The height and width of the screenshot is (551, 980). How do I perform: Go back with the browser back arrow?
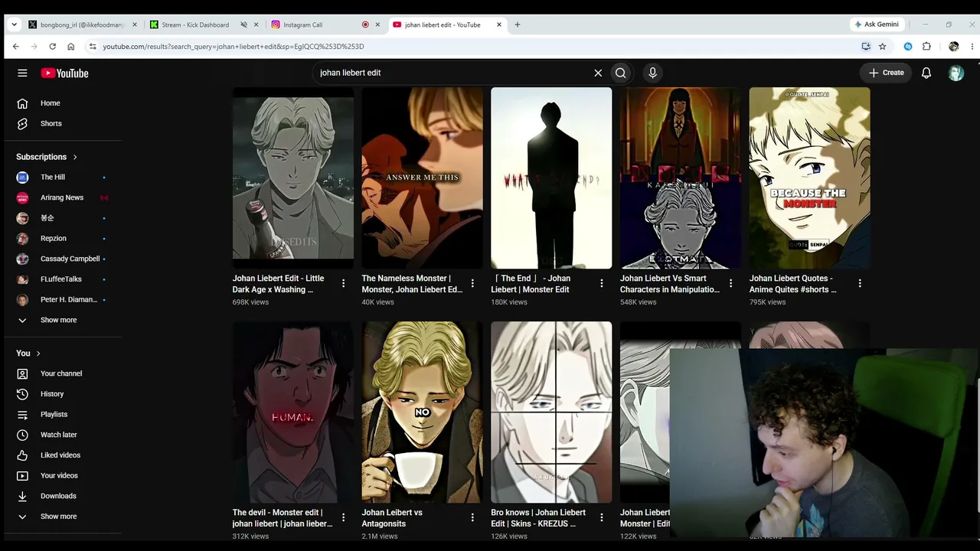15,47
